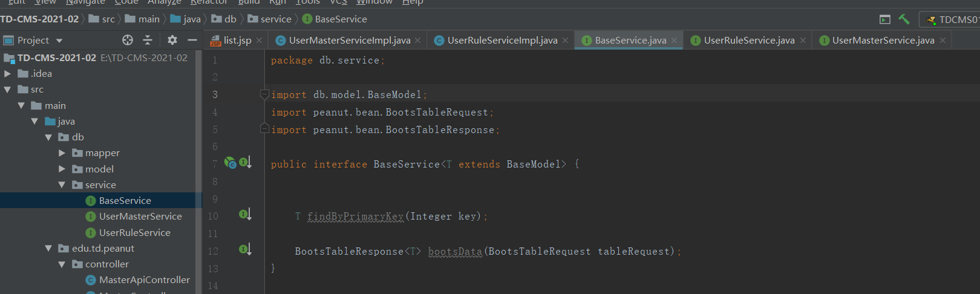Screen dimensions: 980x294
Task: Collapse the controller package
Action: click(x=62, y=264)
